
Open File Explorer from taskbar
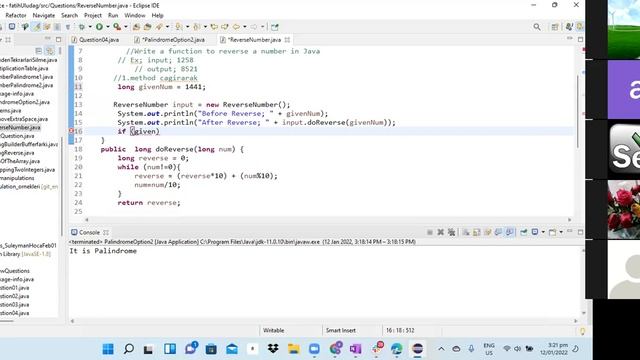tap(293, 349)
